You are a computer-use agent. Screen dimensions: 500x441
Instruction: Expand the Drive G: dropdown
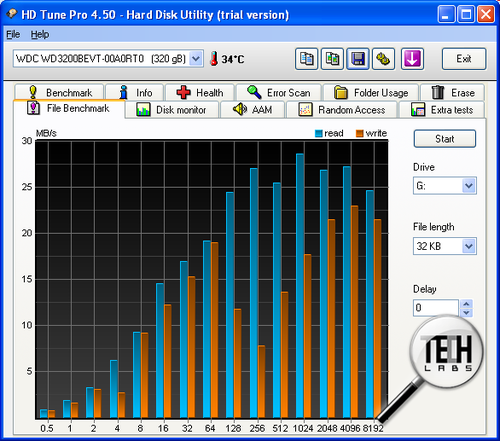tap(469, 186)
